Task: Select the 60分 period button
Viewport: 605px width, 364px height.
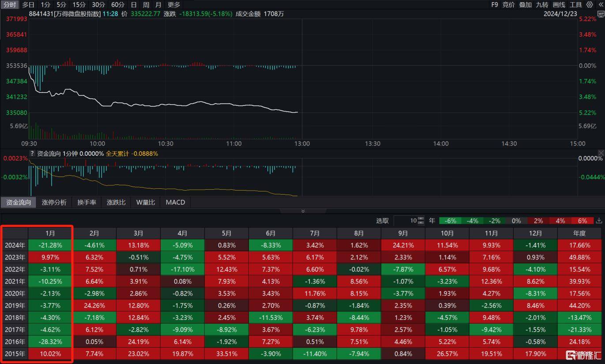Action: pyautogui.click(x=118, y=4)
